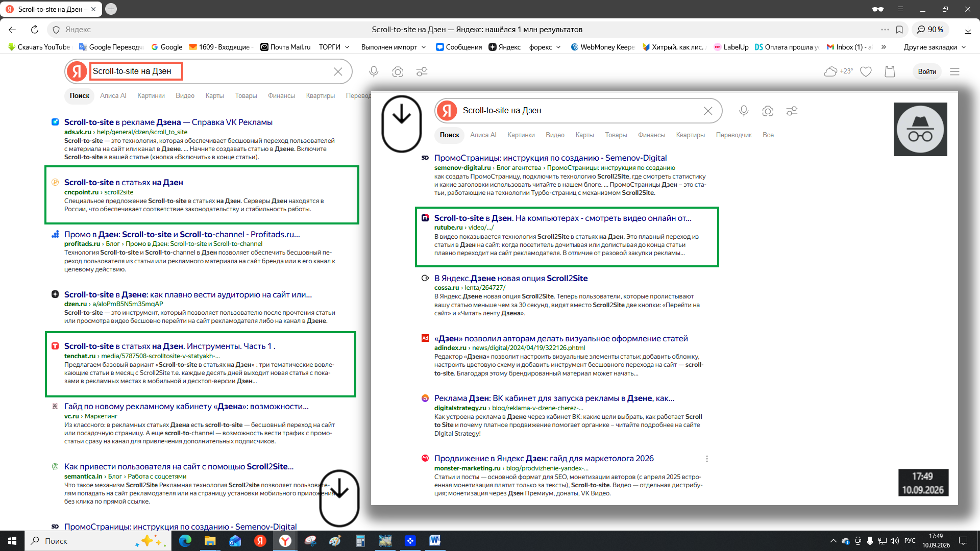Image resolution: width=980 pixels, height=551 pixels.
Task: Open new browser tab with plus
Action: click(x=111, y=9)
